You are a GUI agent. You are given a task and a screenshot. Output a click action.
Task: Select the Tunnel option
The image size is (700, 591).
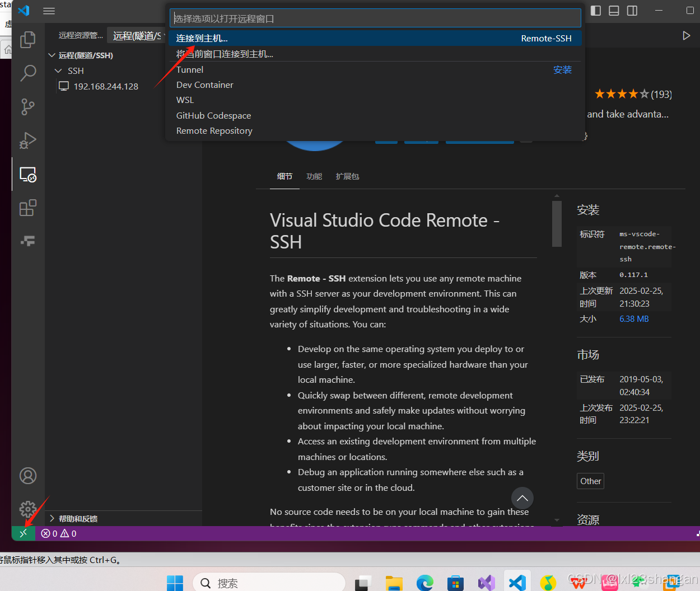tap(190, 70)
